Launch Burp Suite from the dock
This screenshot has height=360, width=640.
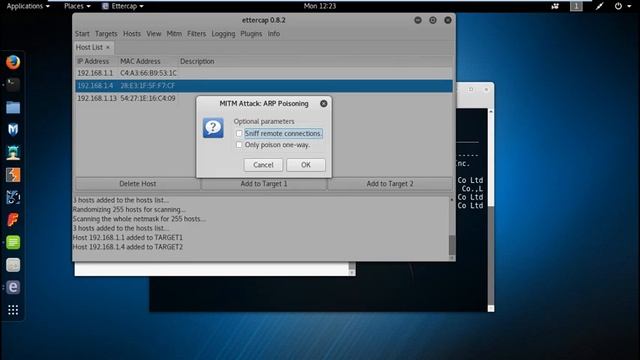[x=13, y=175]
